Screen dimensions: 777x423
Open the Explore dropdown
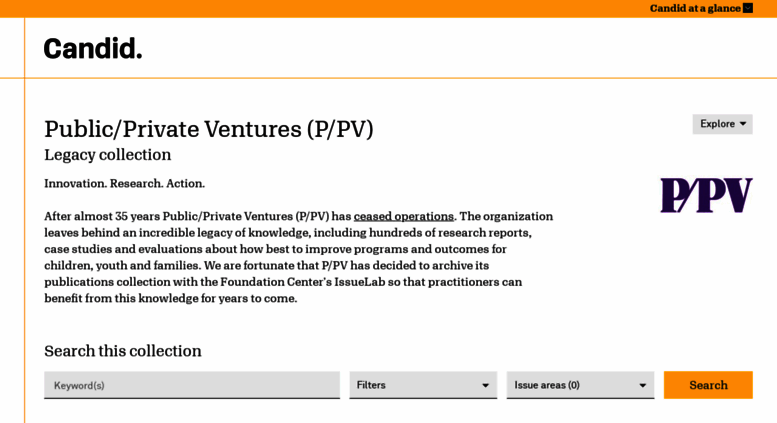coord(722,124)
